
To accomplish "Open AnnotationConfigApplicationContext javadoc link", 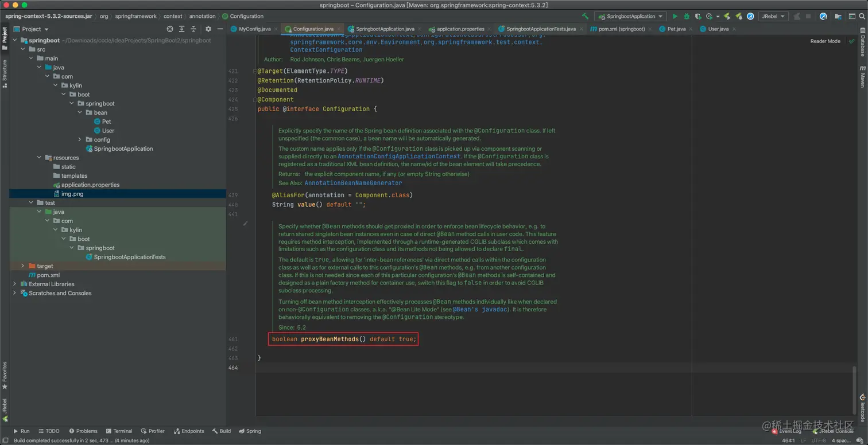I will click(399, 156).
